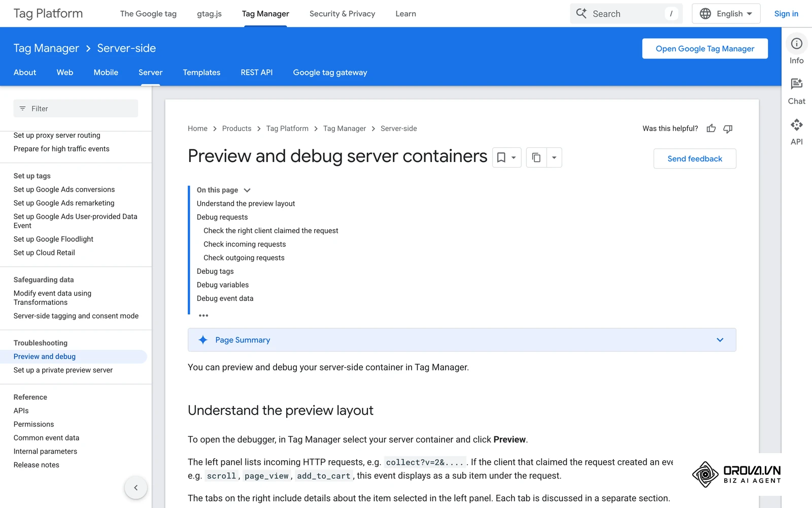
Task: Open Server-side tagging and consent mode
Action: (76, 316)
